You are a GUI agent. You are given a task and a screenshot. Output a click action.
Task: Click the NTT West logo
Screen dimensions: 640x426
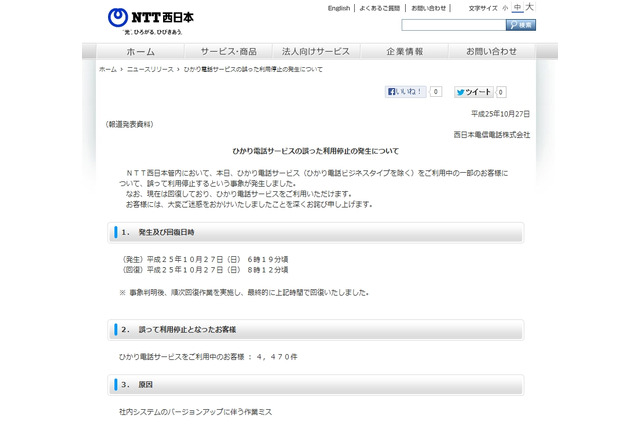coord(151,18)
